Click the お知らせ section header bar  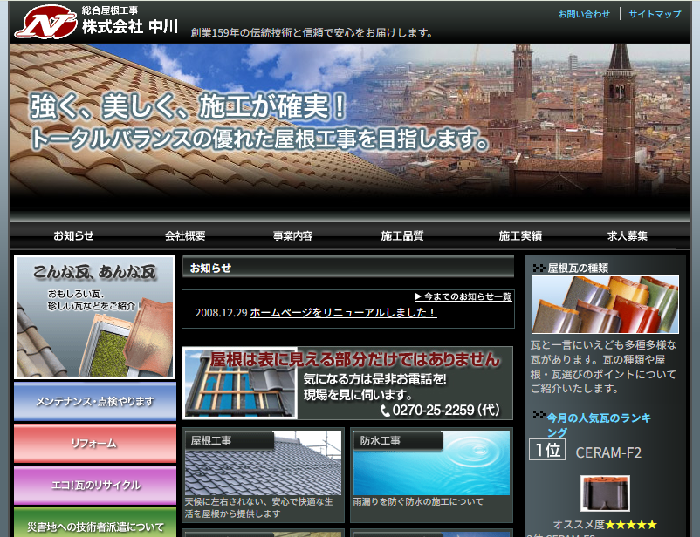(x=348, y=268)
